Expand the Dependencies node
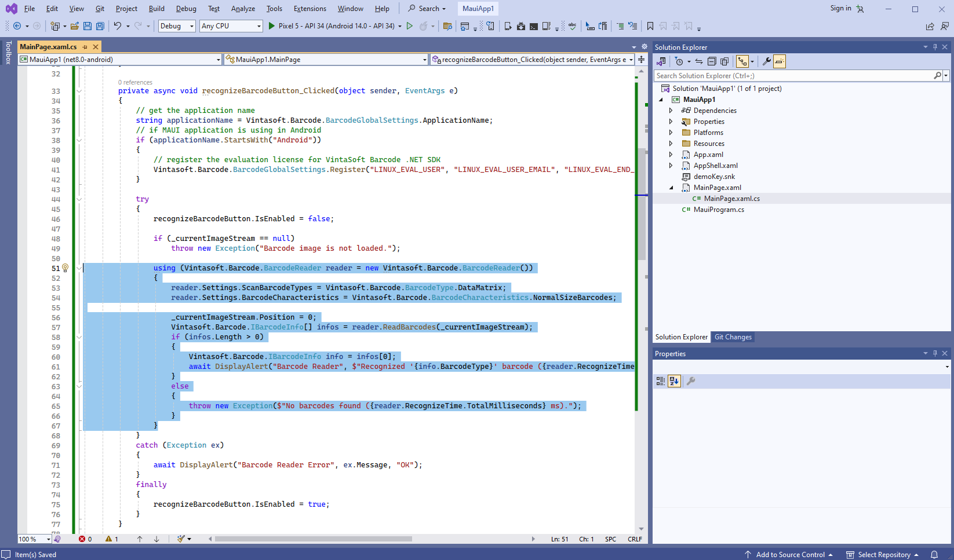Screen dimensions: 954x560 pyautogui.click(x=671, y=111)
